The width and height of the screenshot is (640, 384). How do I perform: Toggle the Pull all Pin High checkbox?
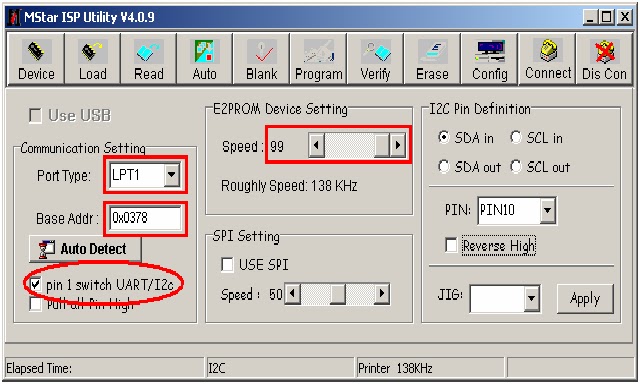click(36, 304)
